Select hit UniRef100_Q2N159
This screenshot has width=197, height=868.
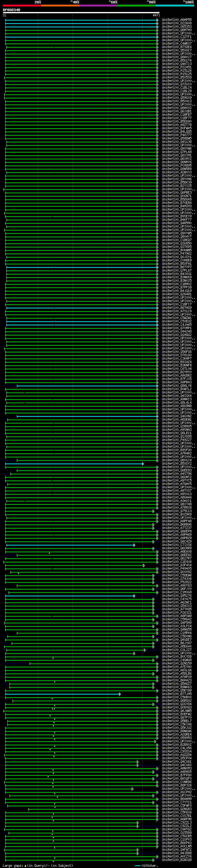177,664
